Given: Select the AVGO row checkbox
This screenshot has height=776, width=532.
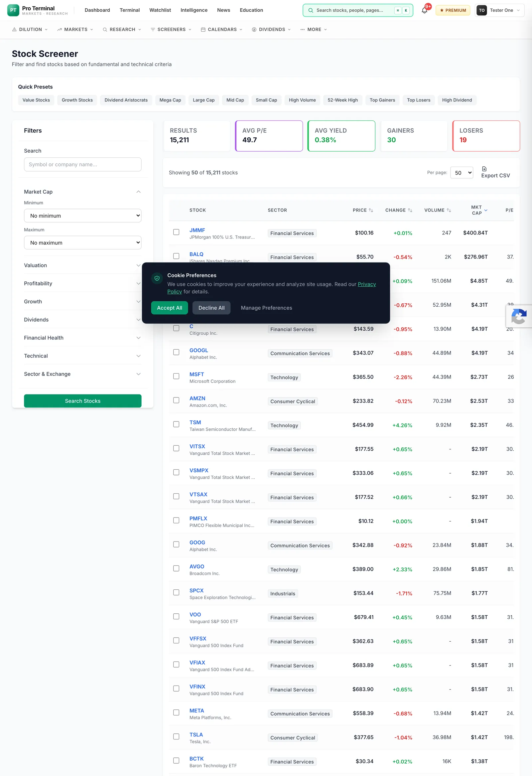Looking at the screenshot, I should pos(176,569).
